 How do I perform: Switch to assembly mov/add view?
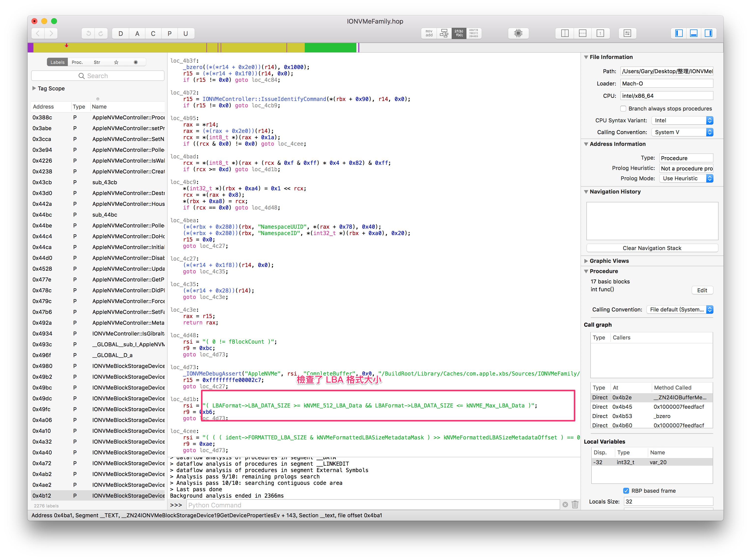[x=429, y=33]
